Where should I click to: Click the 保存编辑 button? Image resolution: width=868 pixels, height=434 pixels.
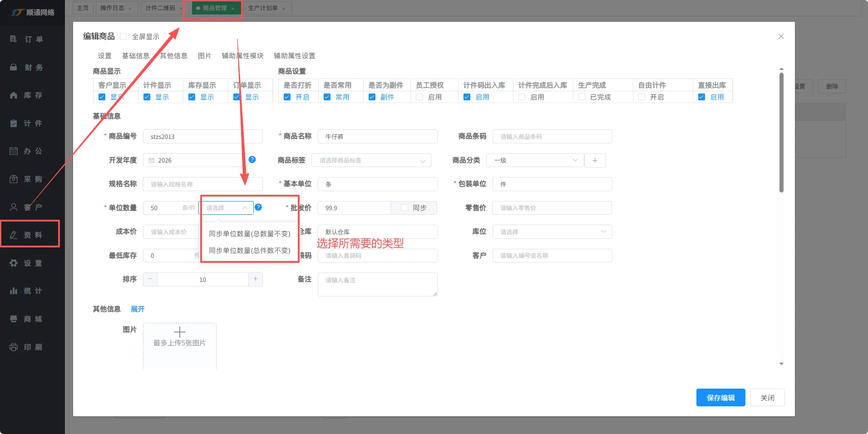(720, 398)
